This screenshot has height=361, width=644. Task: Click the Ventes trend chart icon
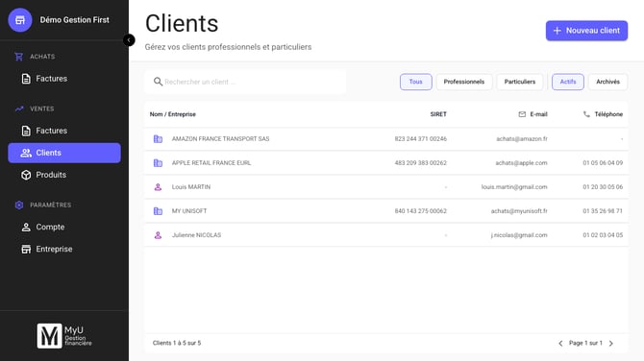coord(19,108)
